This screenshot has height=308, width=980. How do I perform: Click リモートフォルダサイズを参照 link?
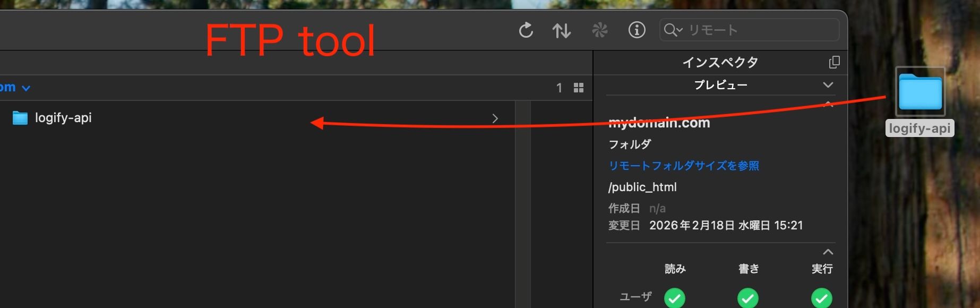click(683, 166)
